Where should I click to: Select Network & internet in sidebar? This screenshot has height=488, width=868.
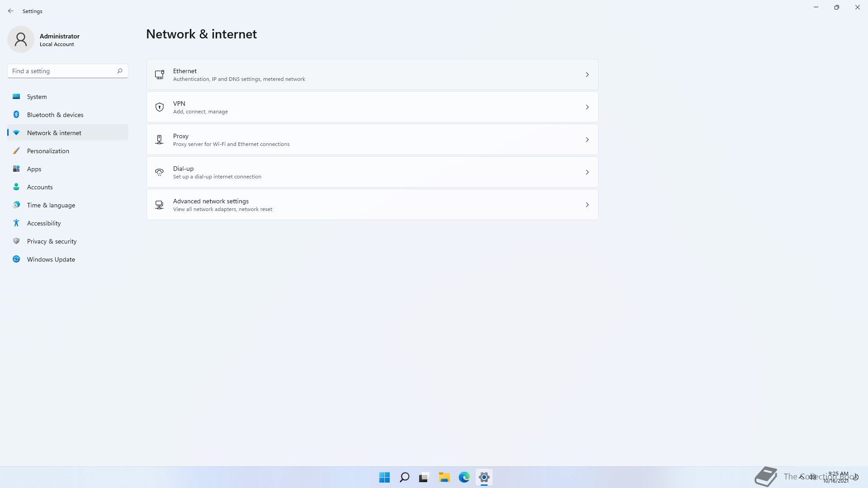pyautogui.click(x=68, y=133)
